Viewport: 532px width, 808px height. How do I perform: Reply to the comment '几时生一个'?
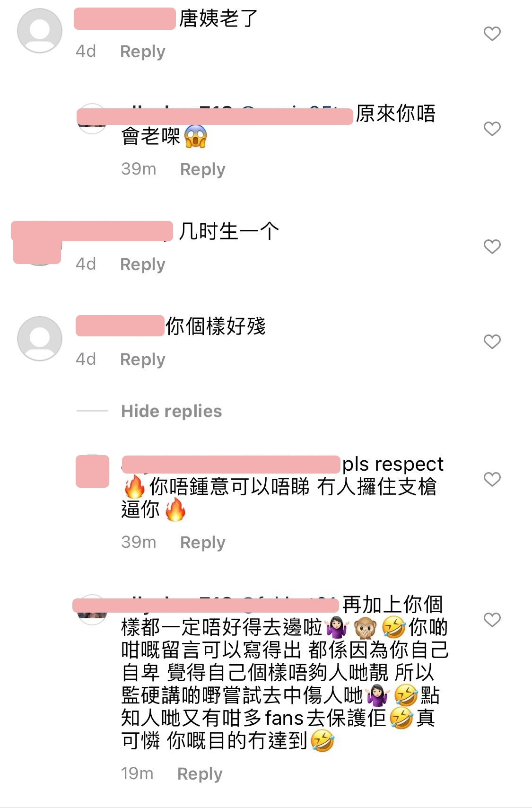click(143, 264)
